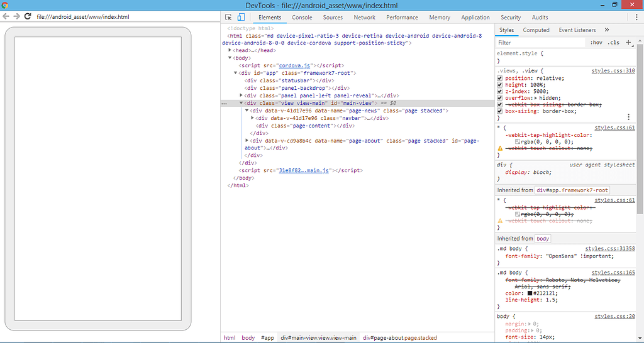The image size is (644, 343).
Task: Collapse the page-news div node
Action: coord(247,111)
